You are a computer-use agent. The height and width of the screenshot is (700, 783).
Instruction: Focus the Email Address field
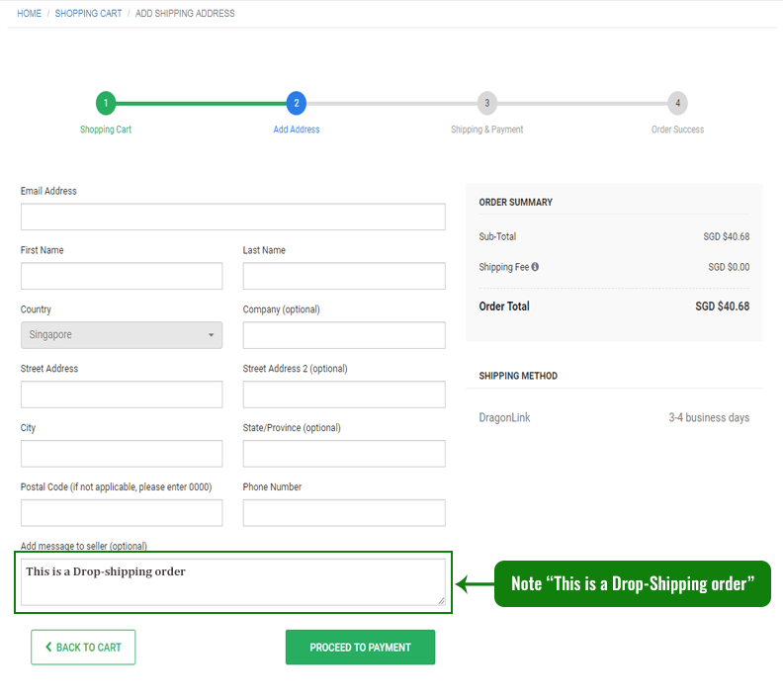tap(232, 217)
